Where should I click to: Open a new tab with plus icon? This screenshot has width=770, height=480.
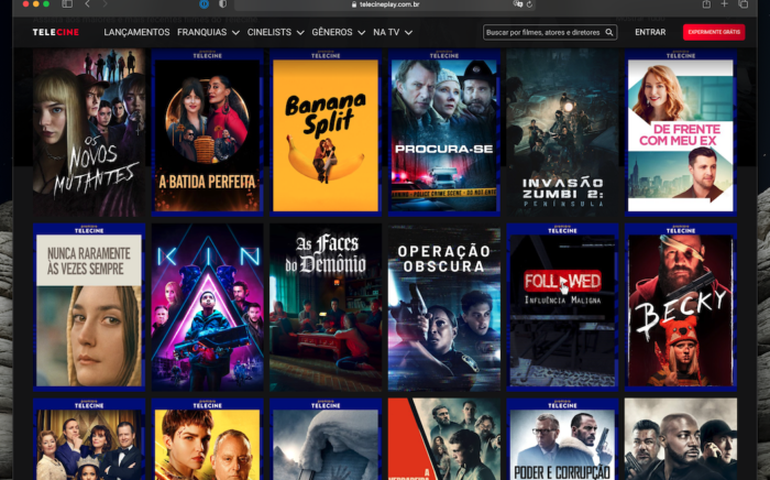click(x=724, y=4)
